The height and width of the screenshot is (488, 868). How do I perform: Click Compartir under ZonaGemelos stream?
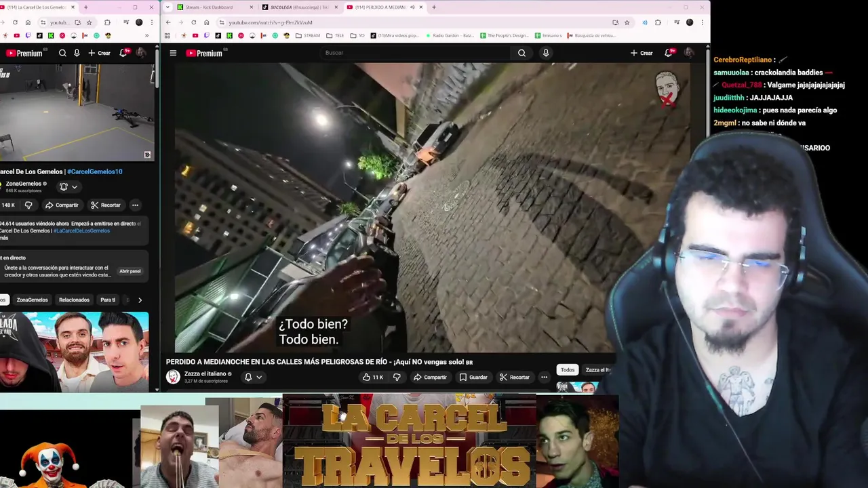click(62, 205)
